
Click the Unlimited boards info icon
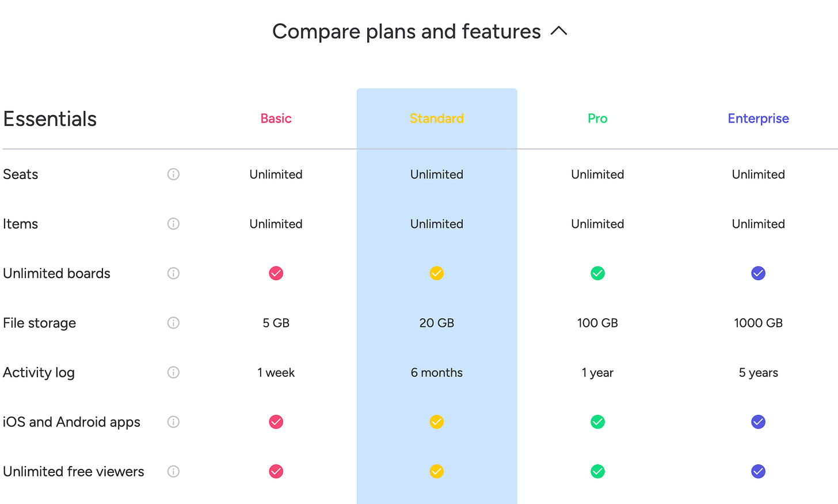click(x=173, y=273)
